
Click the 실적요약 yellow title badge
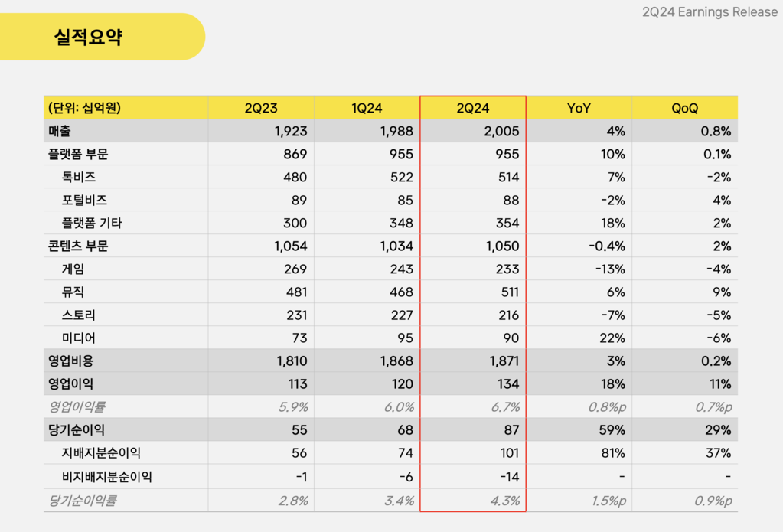(x=89, y=37)
